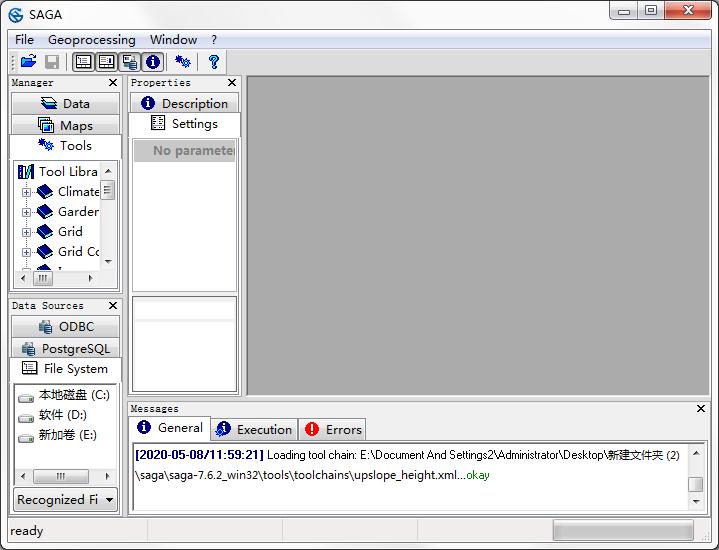
Task: Click the E: drive icon
Action: click(x=26, y=438)
